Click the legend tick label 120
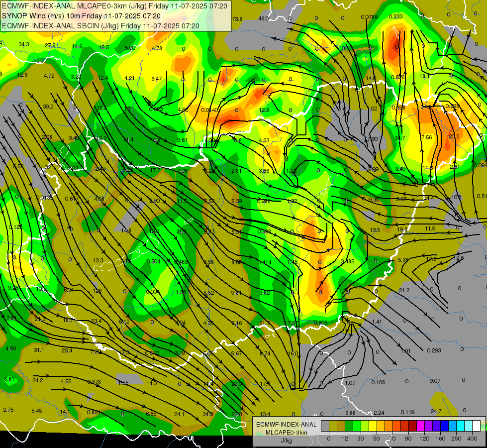Viewport: 487px width, 448px height. [424, 439]
